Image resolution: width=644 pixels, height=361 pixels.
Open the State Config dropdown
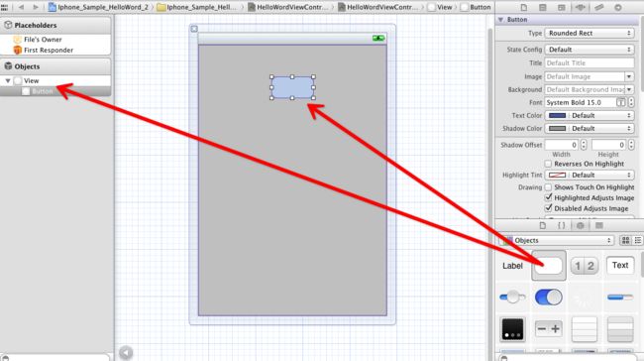point(590,50)
